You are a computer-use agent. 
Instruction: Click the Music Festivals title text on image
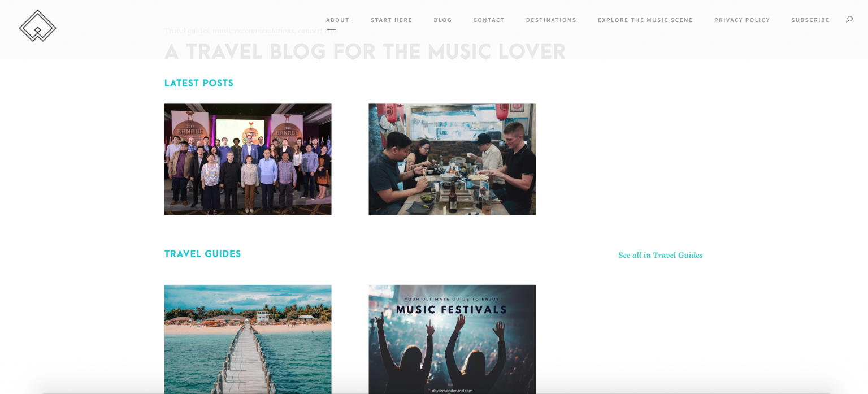point(452,309)
